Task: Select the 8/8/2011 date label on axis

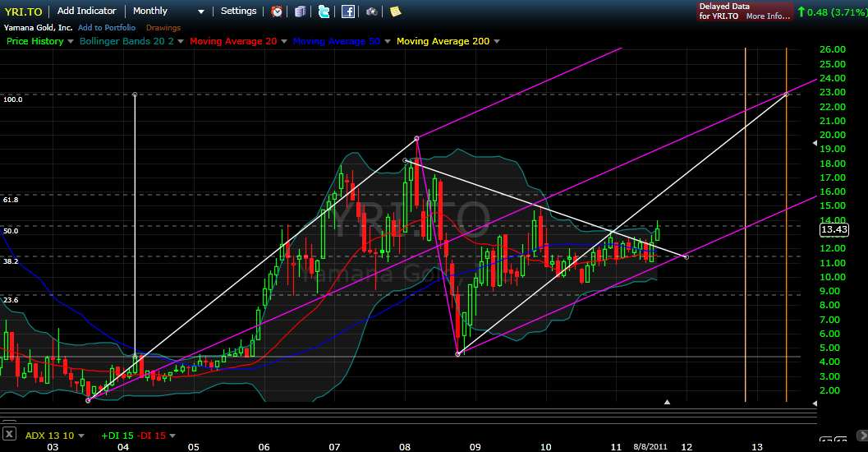Action: click(650, 446)
